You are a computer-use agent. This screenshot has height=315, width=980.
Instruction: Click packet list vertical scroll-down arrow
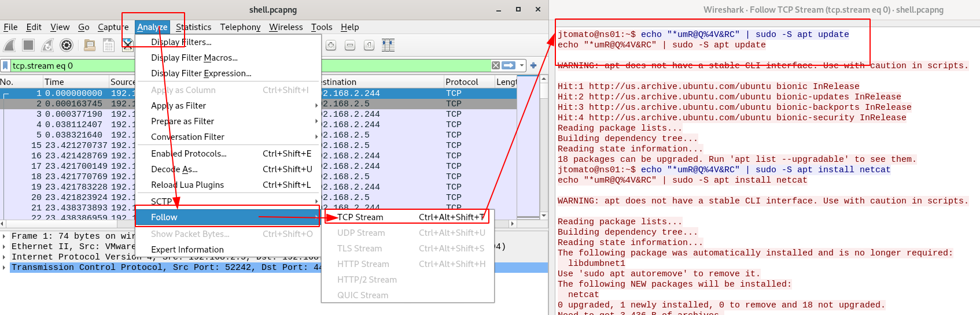pyautogui.click(x=544, y=216)
